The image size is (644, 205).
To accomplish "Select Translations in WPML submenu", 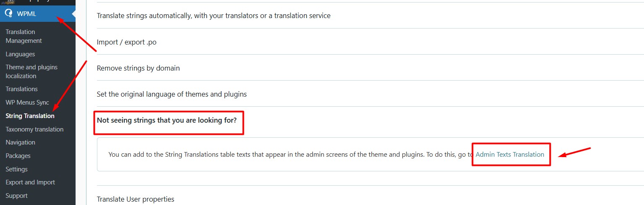I will (21, 89).
